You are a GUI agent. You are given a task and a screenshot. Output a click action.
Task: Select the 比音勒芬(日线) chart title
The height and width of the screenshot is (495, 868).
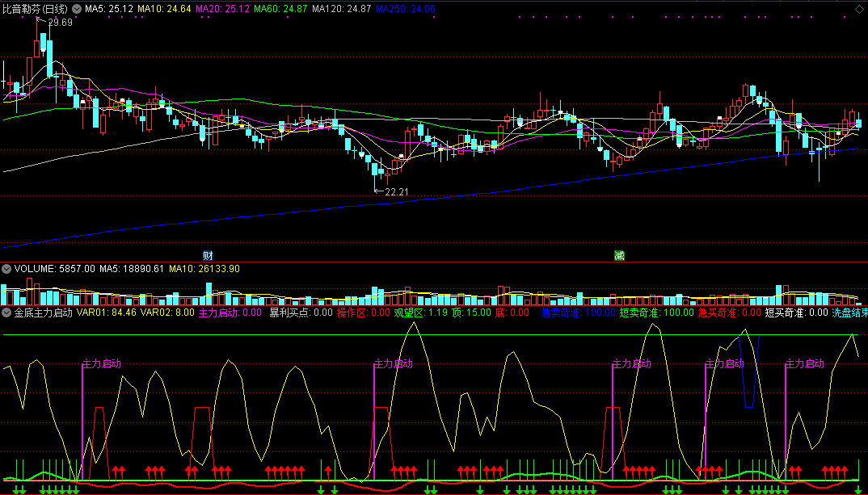36,9
